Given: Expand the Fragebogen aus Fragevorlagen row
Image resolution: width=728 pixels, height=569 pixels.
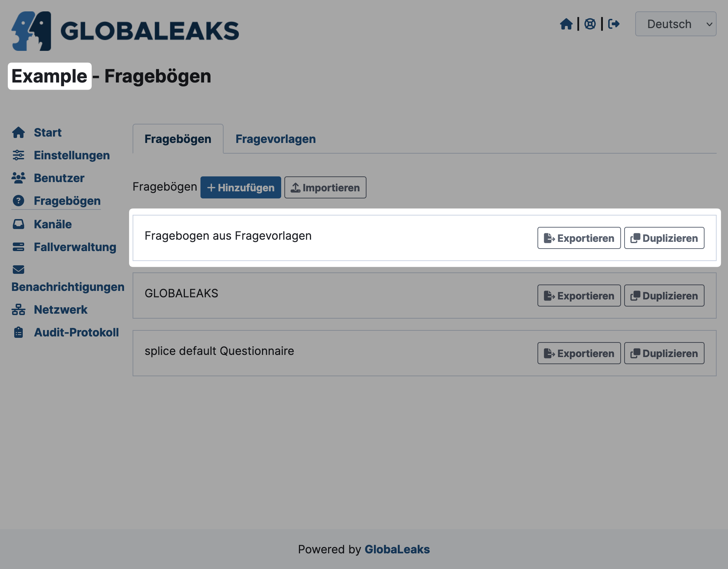Looking at the screenshot, I should coord(424,238).
